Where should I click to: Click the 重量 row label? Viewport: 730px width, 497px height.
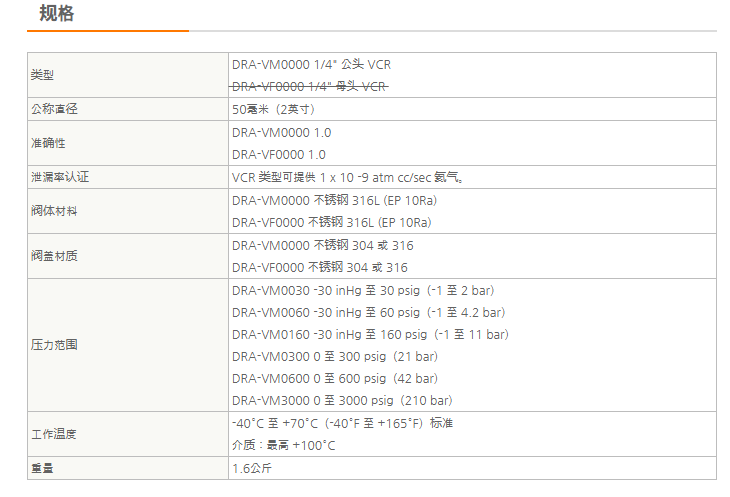click(42, 468)
